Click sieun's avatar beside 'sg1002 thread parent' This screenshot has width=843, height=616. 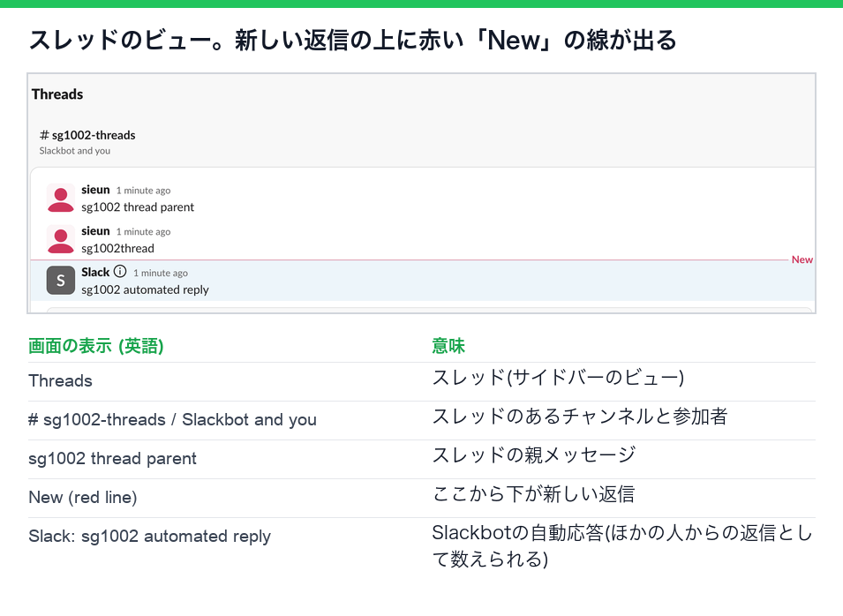[60, 199]
